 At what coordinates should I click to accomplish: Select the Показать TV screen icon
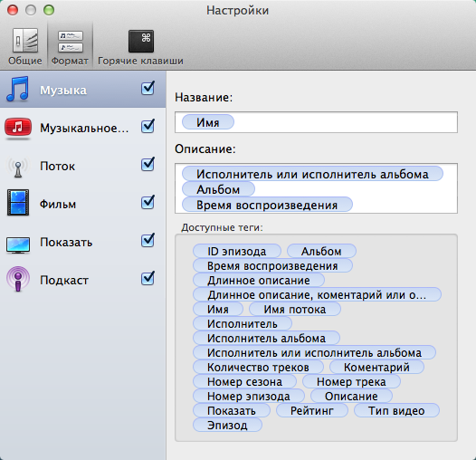(x=18, y=244)
